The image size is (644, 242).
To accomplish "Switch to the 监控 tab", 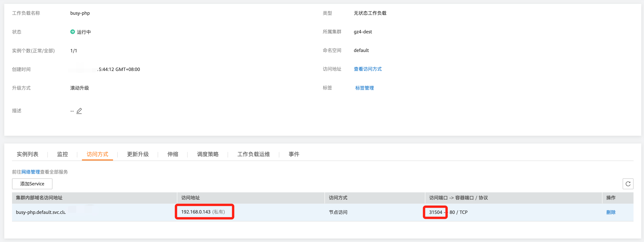I will (x=63, y=154).
